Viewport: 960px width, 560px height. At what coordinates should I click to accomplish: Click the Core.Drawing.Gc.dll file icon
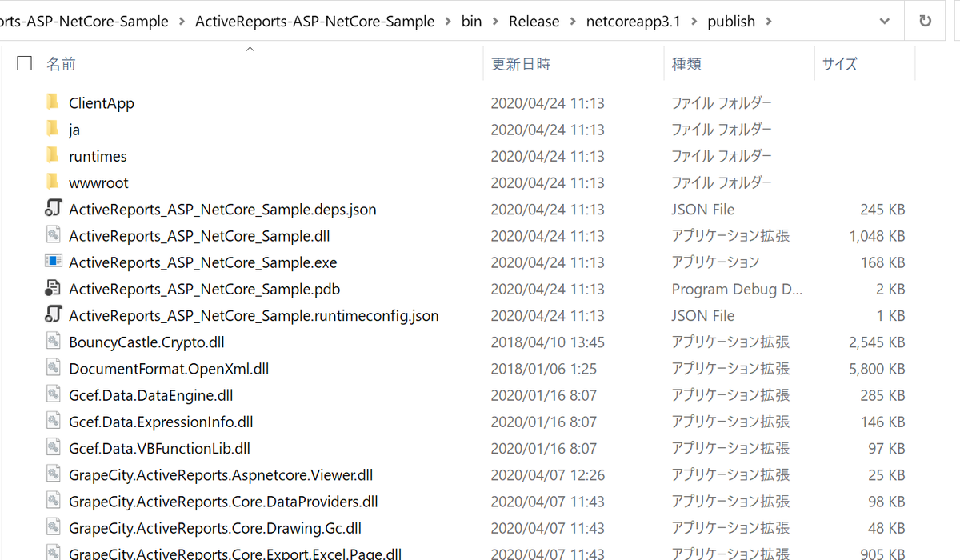click(53, 527)
